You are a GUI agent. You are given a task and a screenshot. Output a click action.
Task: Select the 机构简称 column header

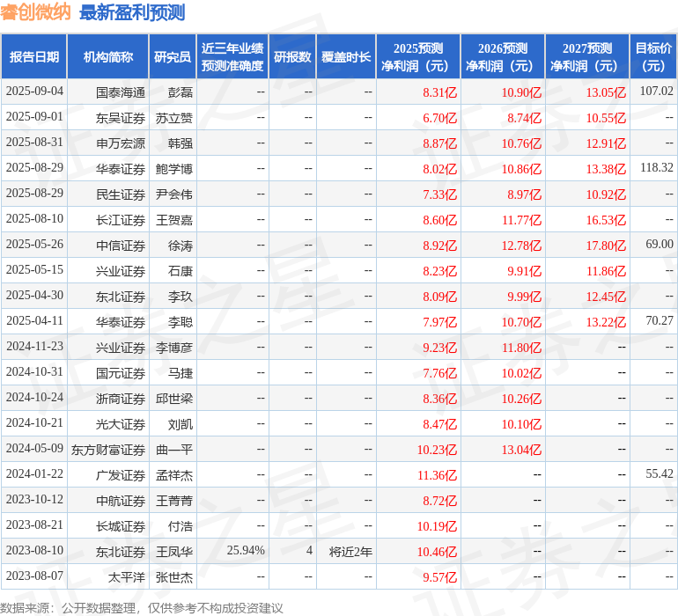click(108, 57)
